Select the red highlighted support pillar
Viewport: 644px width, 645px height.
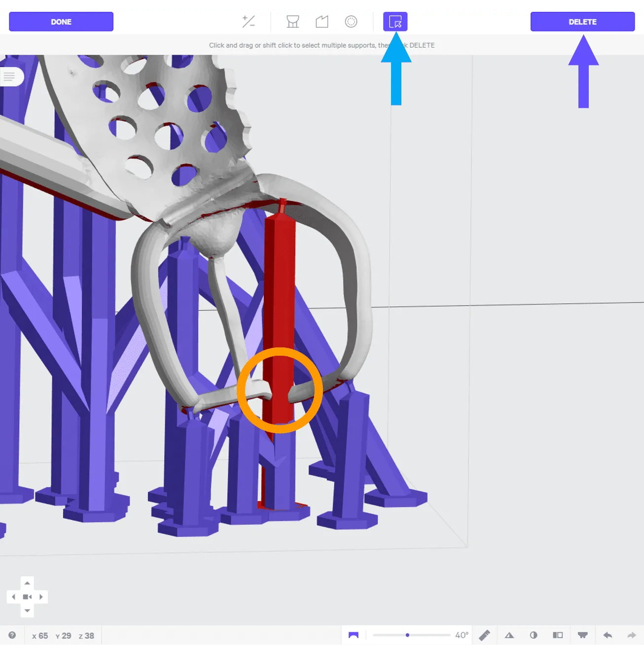pyautogui.click(x=280, y=306)
